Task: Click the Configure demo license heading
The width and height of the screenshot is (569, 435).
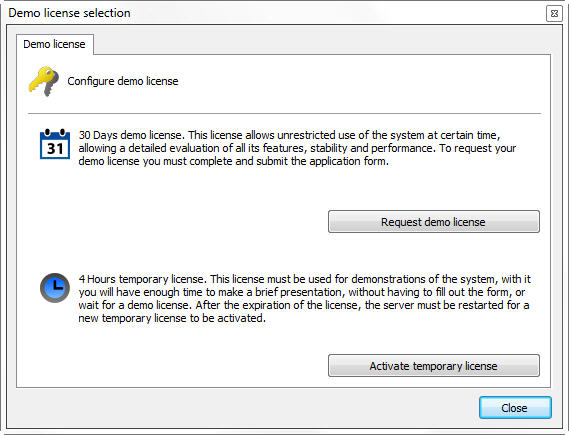Action: pyautogui.click(x=123, y=81)
